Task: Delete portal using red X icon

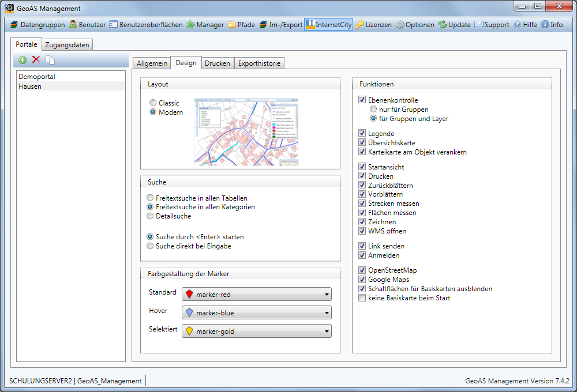Action: [36, 60]
